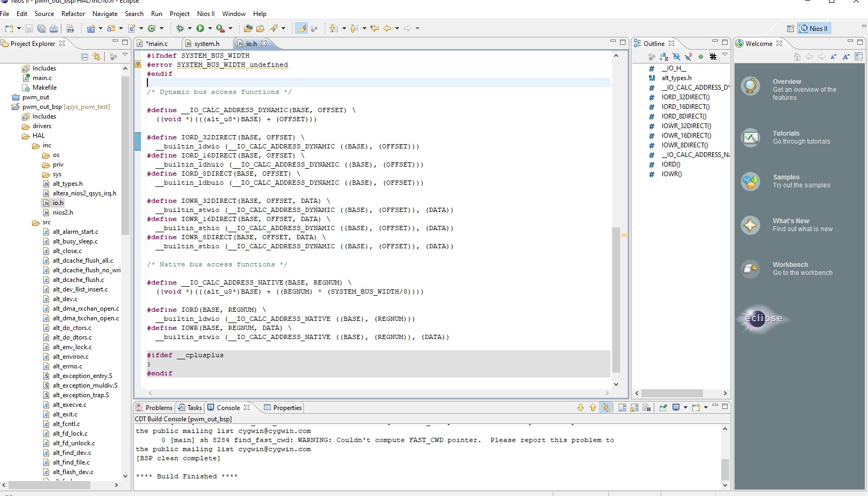Screen dimensions: 868x496
Task: Toggle Mark Occurrences highlighter in toolbar
Action: [x=302, y=28]
